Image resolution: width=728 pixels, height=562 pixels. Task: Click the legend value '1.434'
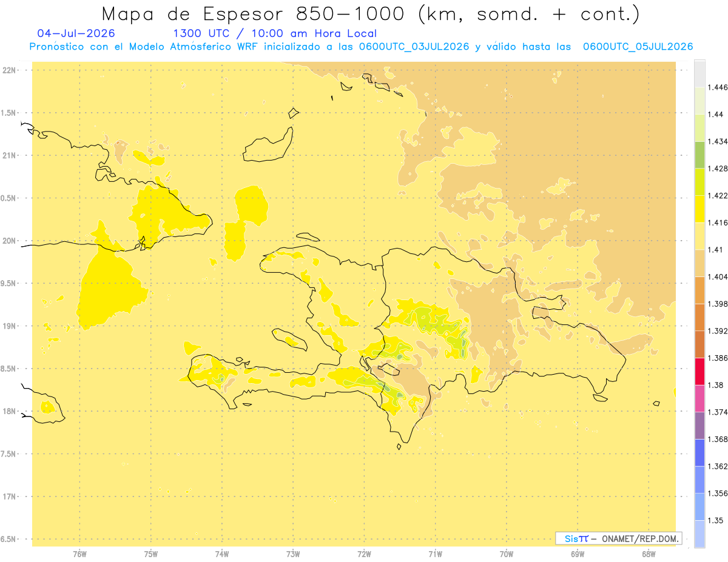[718, 141]
